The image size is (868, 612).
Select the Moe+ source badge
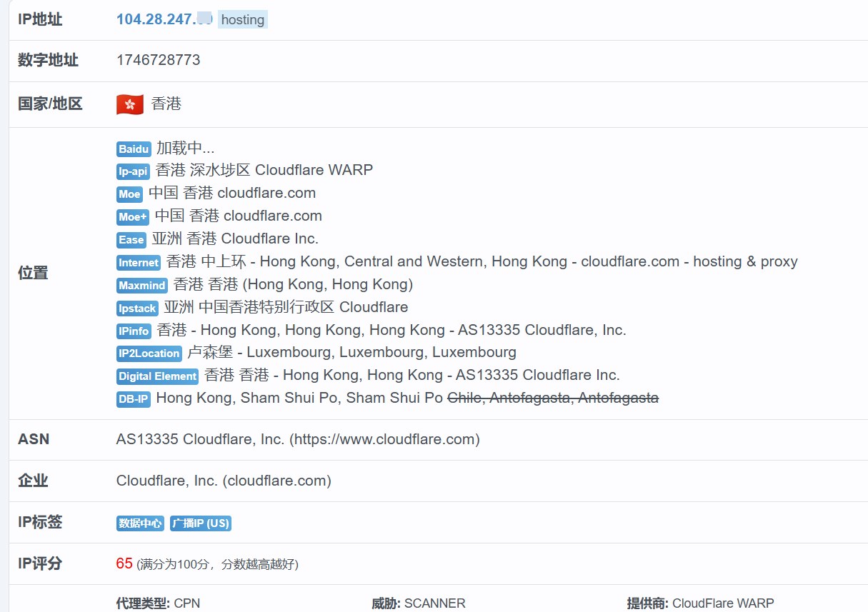click(132, 217)
